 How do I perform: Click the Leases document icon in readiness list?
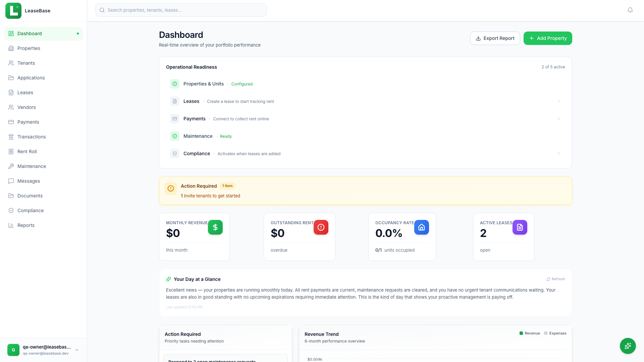click(175, 101)
